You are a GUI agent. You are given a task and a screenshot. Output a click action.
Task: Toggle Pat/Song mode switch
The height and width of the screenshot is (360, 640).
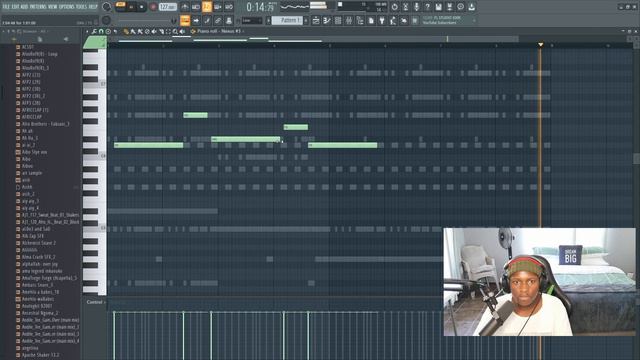[x=120, y=7]
